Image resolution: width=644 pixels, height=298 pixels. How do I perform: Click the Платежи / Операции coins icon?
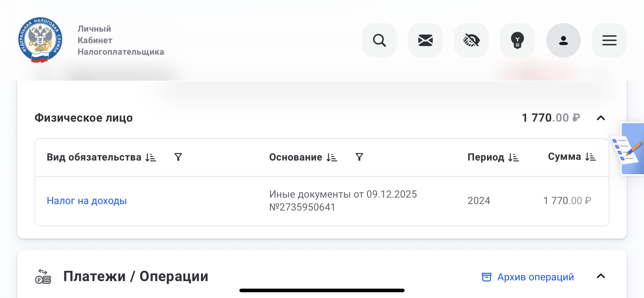click(x=43, y=276)
